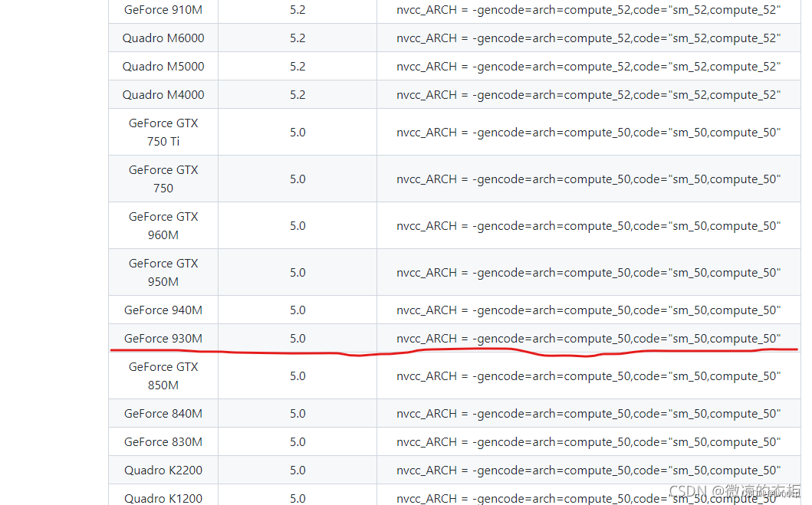Select the GeForce 930M cell
The width and height of the screenshot is (812, 505).
[x=163, y=339]
